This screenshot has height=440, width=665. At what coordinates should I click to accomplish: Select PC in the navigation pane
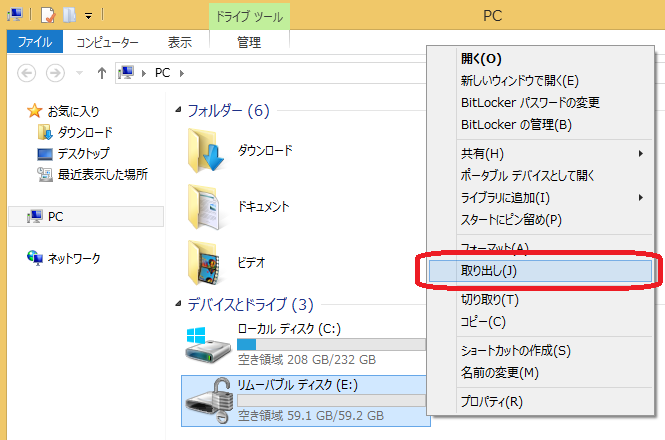[x=86, y=216]
